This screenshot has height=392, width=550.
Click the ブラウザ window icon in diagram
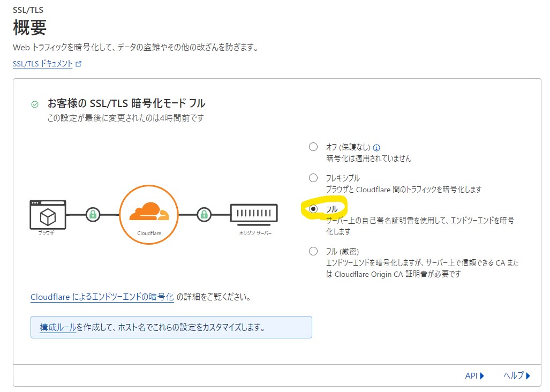pos(48,214)
